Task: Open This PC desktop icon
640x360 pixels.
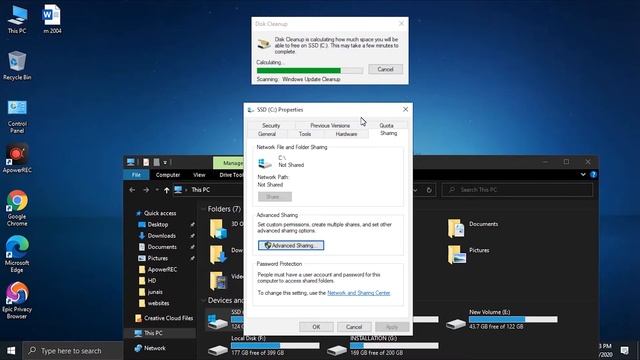Action: coord(17,20)
